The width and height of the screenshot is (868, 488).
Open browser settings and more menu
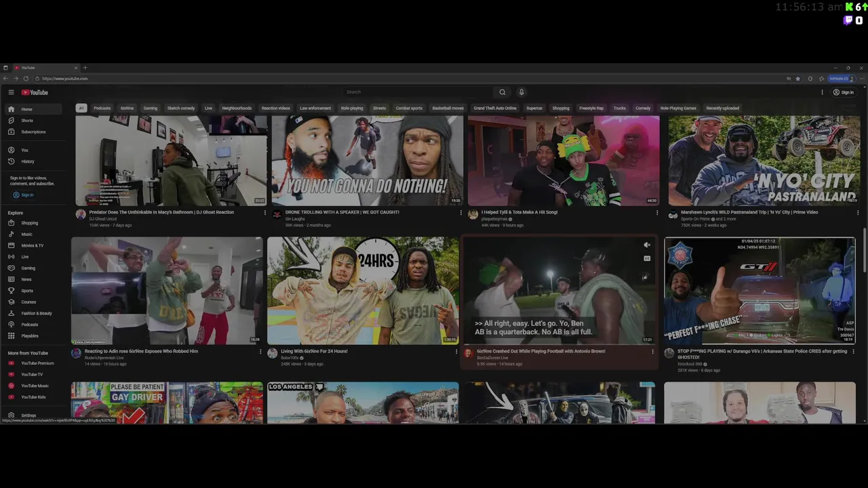(862, 79)
